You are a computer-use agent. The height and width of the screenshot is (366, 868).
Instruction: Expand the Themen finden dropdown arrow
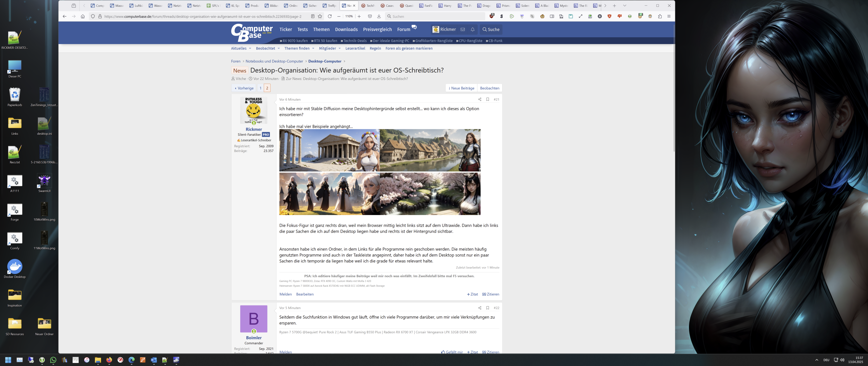tap(313, 49)
